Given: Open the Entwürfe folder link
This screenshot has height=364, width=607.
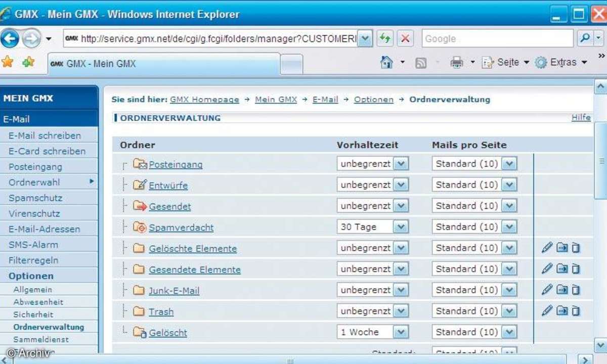Looking at the screenshot, I should tap(168, 186).
